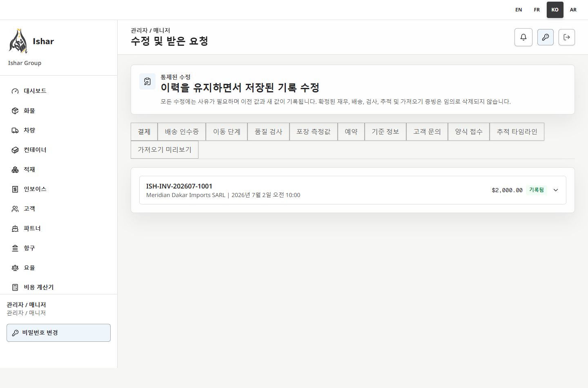Image resolution: width=588 pixels, height=388 pixels.
Task: Click the logout arrow icon
Action: [x=567, y=37]
